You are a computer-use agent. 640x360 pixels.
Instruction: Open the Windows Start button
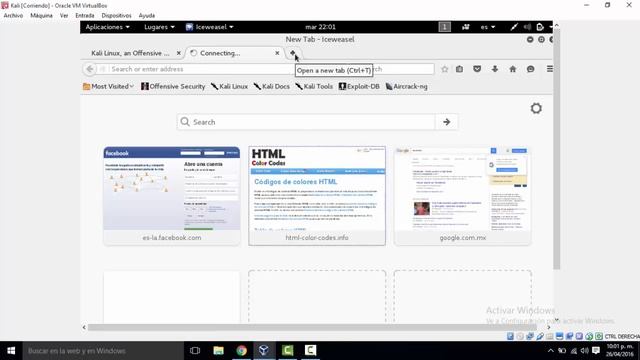[11, 351]
